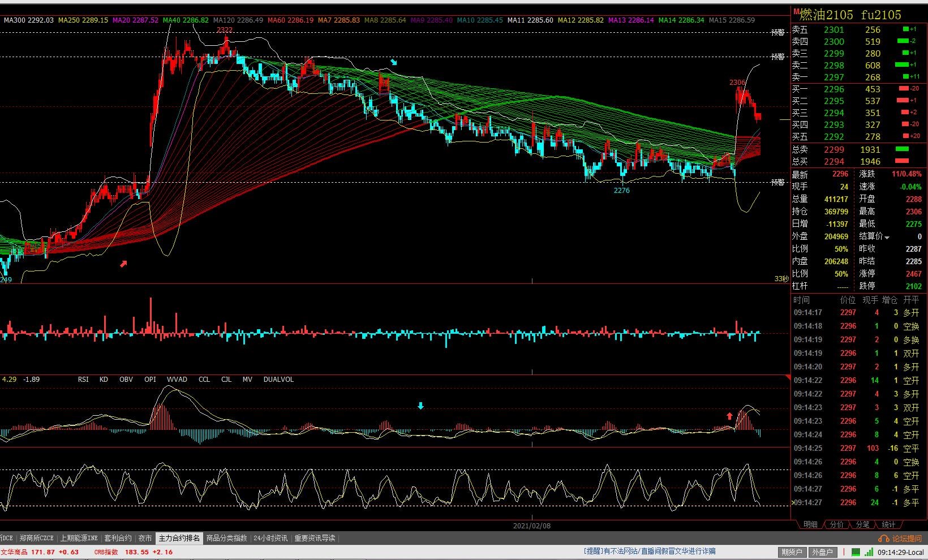
Task: Click the 总买 volume 1946
Action: (x=870, y=162)
